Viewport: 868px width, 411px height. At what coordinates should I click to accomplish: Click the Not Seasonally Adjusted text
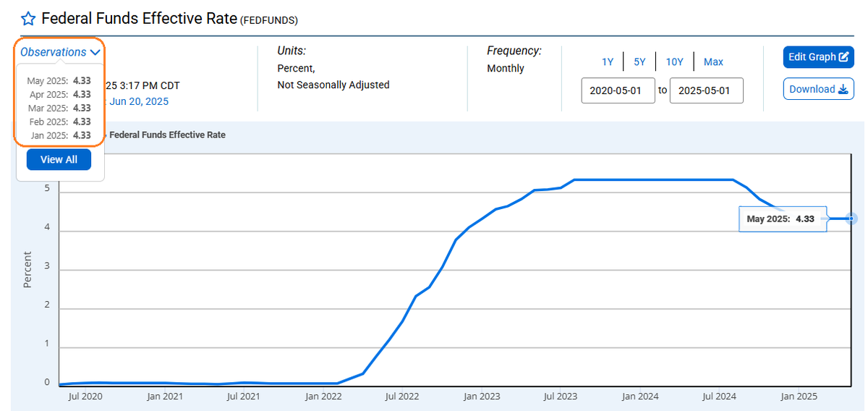pyautogui.click(x=333, y=85)
